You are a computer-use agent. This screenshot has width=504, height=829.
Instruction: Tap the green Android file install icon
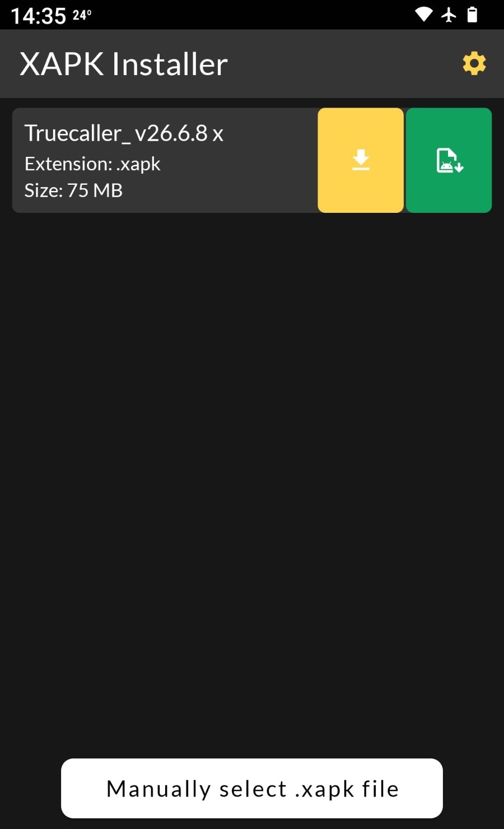point(449,160)
